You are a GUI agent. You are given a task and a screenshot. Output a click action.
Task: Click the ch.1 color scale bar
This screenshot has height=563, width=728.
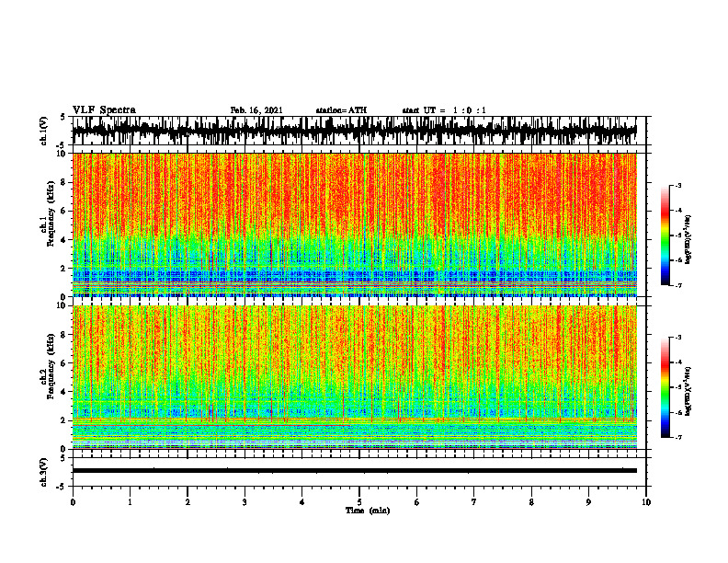[x=665, y=236]
